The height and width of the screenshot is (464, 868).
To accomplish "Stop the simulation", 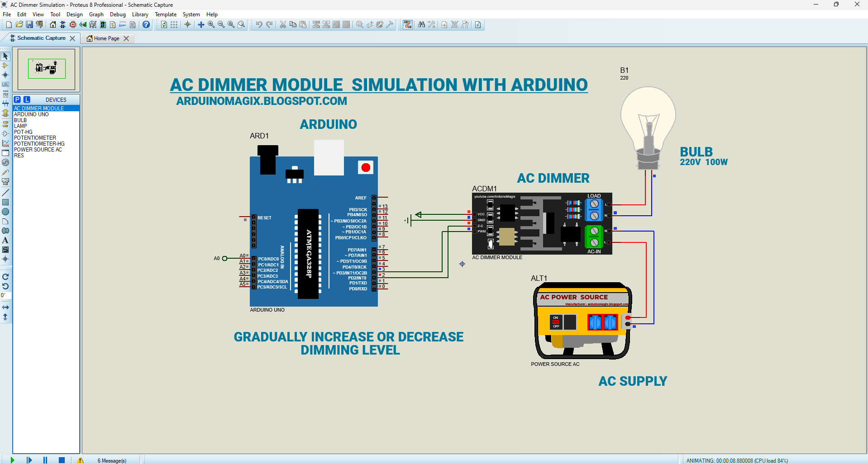I will coord(62,460).
